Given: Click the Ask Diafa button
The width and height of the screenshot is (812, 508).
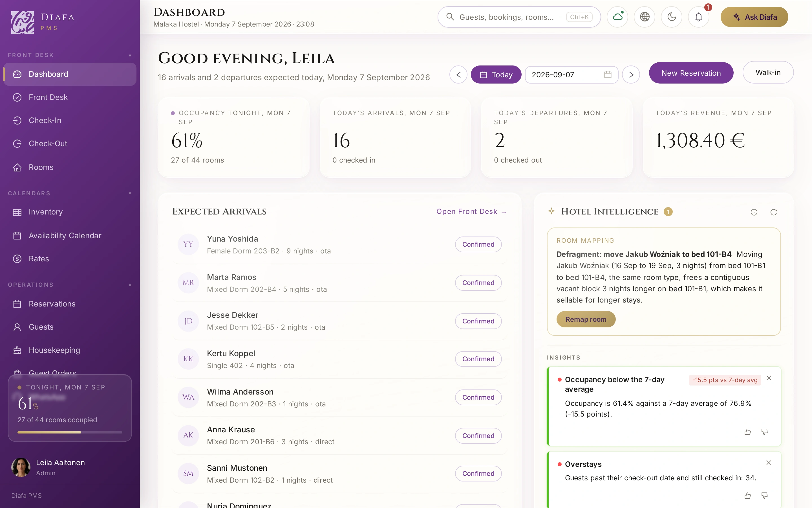Looking at the screenshot, I should point(754,17).
